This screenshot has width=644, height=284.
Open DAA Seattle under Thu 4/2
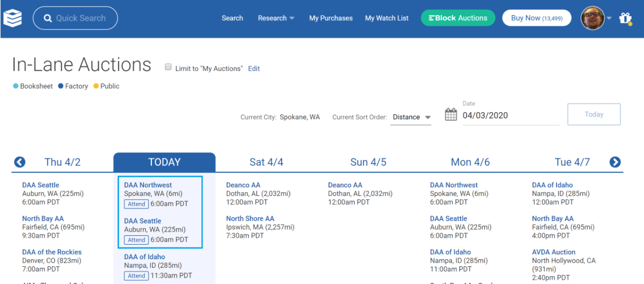pos(41,185)
